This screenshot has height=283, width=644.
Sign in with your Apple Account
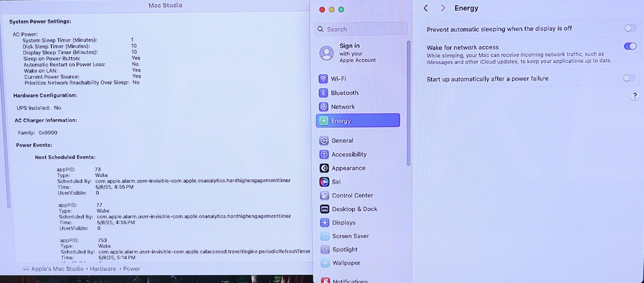pyautogui.click(x=357, y=53)
